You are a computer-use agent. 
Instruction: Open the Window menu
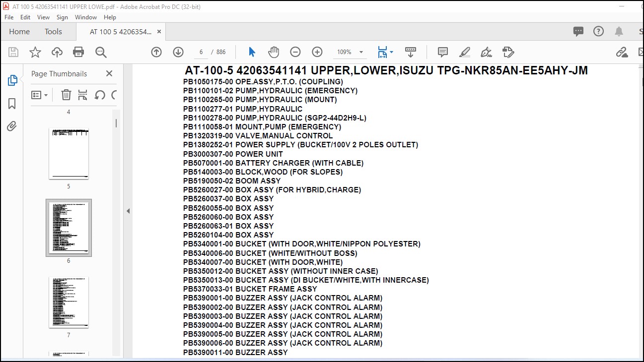86,17
